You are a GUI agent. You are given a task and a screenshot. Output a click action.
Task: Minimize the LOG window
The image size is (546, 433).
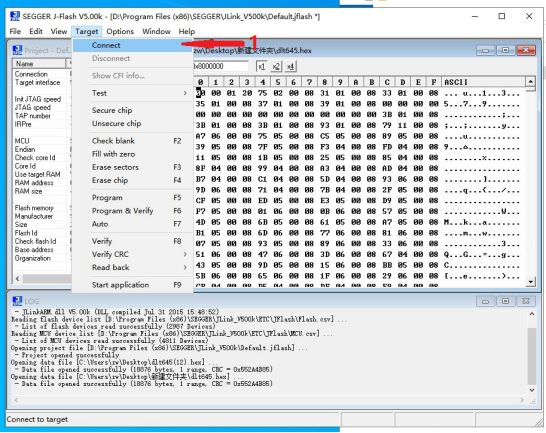(x=485, y=301)
